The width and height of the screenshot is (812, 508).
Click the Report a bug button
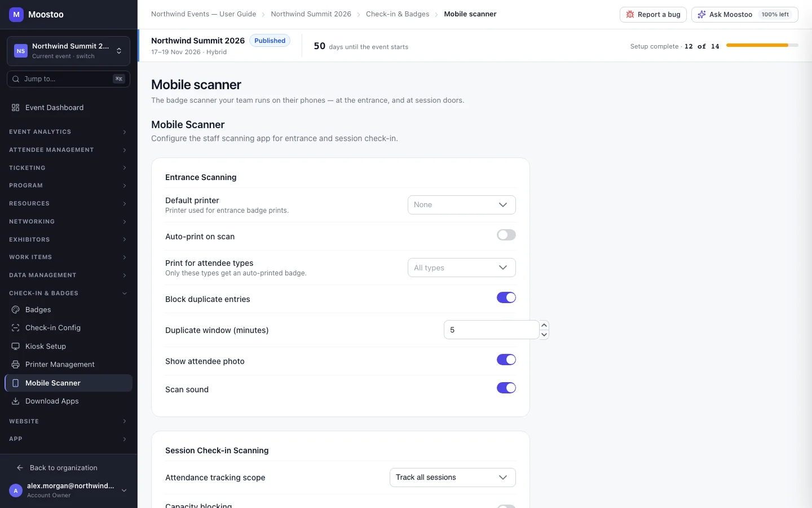coord(653,15)
